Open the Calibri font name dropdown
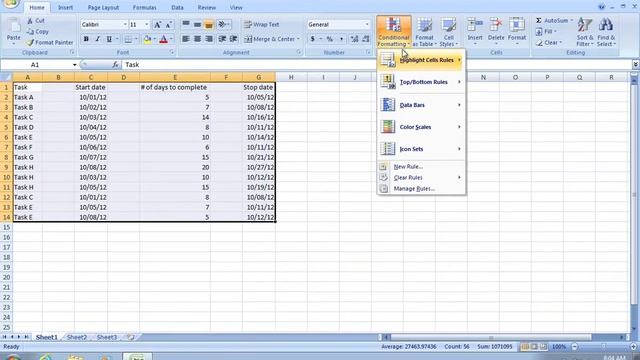The image size is (640, 360). tap(125, 24)
